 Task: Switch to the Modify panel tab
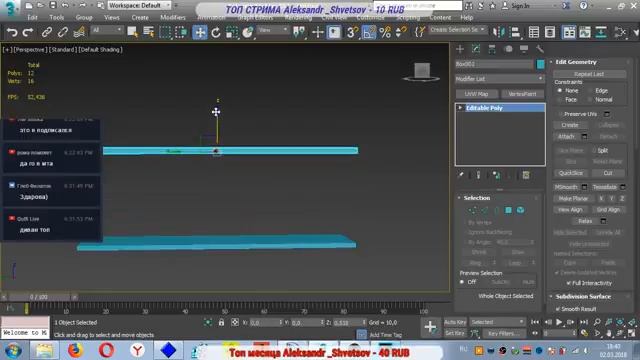pos(476,49)
